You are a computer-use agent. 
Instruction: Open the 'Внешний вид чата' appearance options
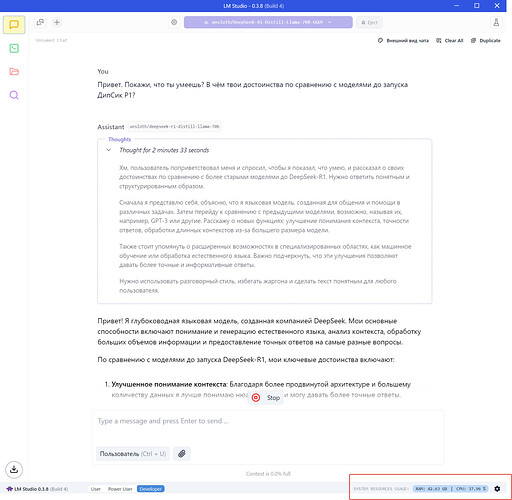[403, 41]
